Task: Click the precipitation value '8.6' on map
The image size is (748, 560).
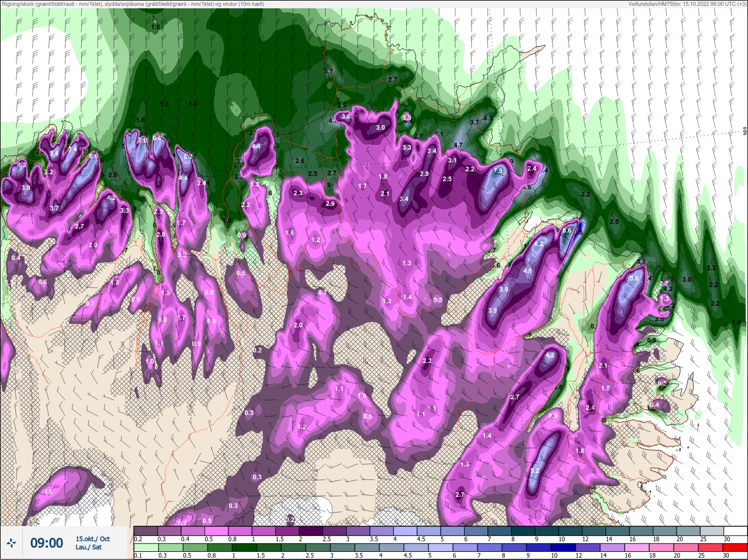Action: tap(566, 231)
